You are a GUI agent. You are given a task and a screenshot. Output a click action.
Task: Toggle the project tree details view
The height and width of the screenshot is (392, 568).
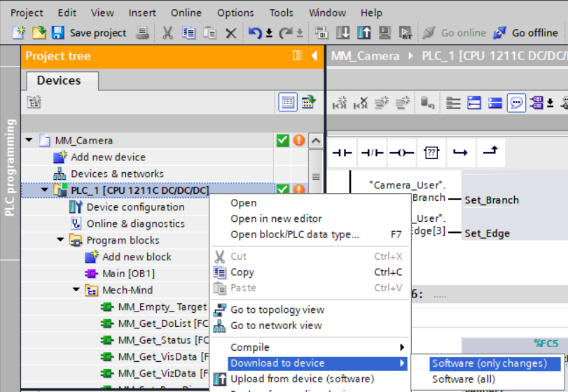pos(288,102)
